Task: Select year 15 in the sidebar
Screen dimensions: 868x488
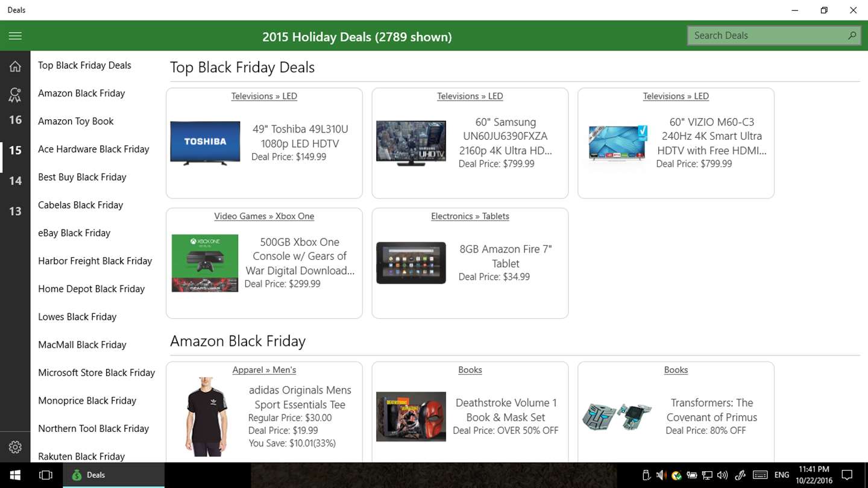Action: (15, 150)
